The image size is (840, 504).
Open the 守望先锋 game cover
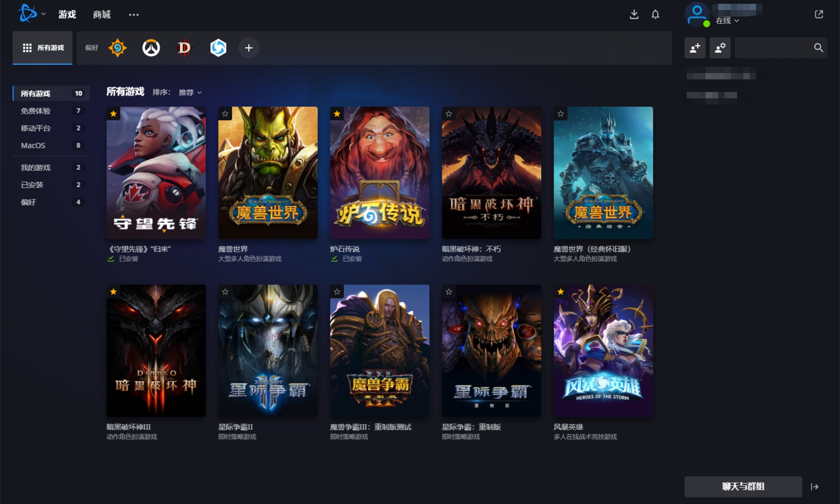(x=156, y=173)
